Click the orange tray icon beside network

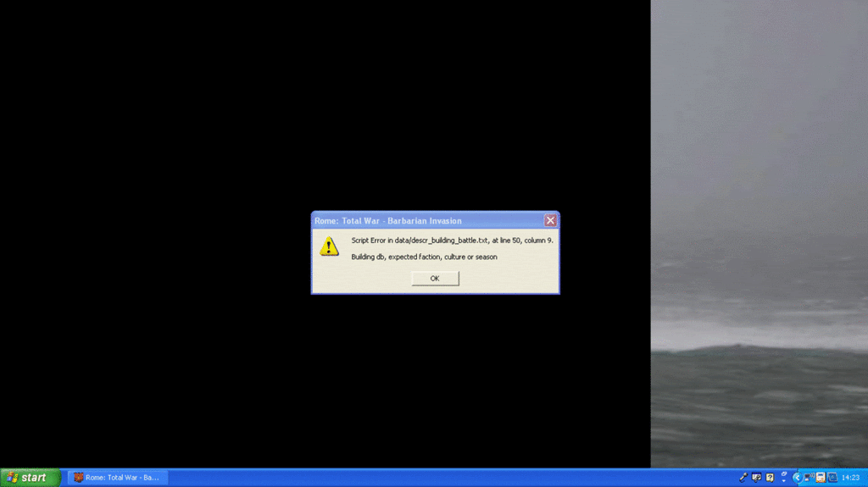[x=821, y=478]
